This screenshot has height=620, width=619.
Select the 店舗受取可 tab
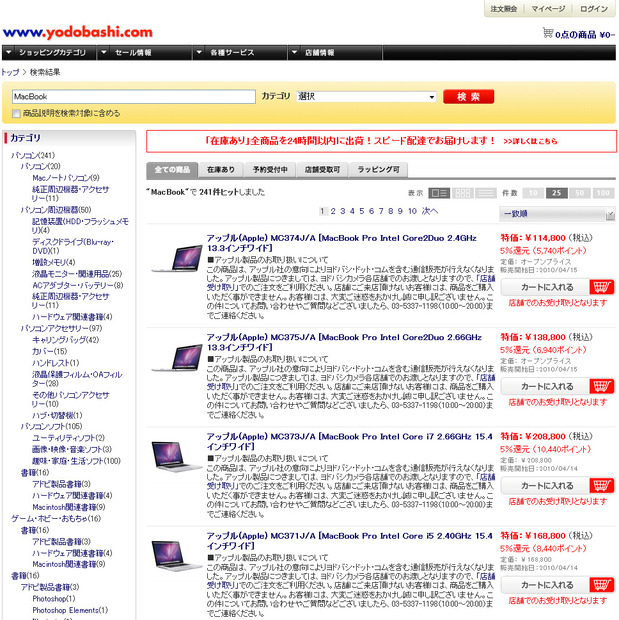click(x=322, y=170)
